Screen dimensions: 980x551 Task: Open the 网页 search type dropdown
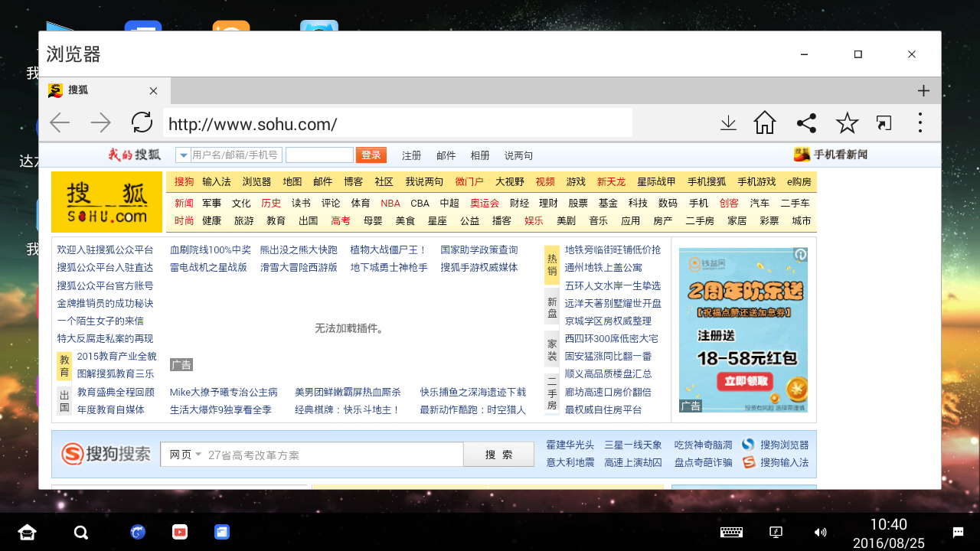pyautogui.click(x=185, y=455)
